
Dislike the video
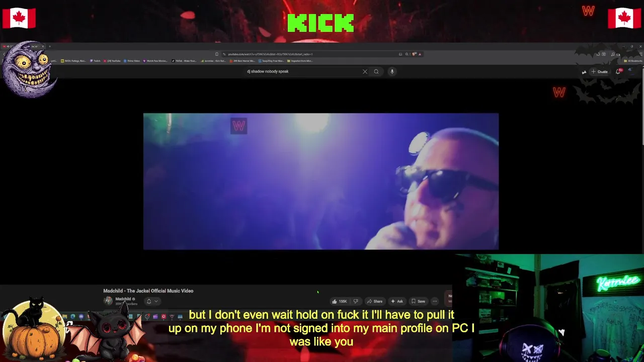point(356,301)
